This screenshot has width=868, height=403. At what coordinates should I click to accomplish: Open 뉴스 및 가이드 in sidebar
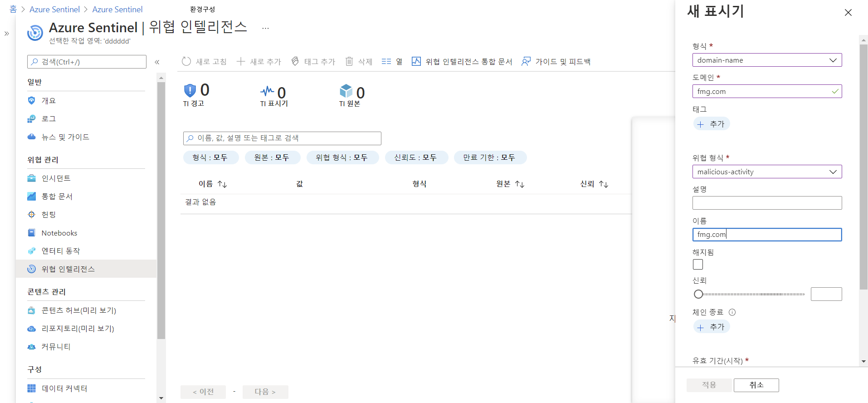[86, 137]
